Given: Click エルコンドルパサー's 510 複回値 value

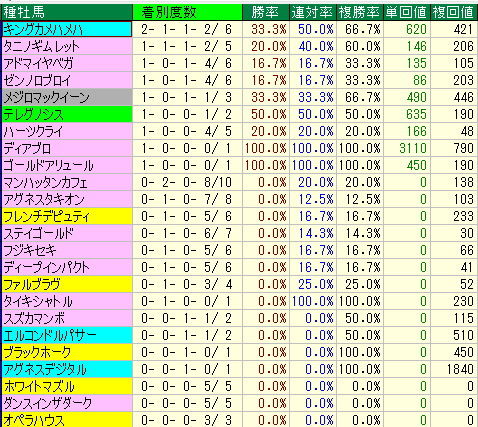Looking at the screenshot, I should 463,335.
